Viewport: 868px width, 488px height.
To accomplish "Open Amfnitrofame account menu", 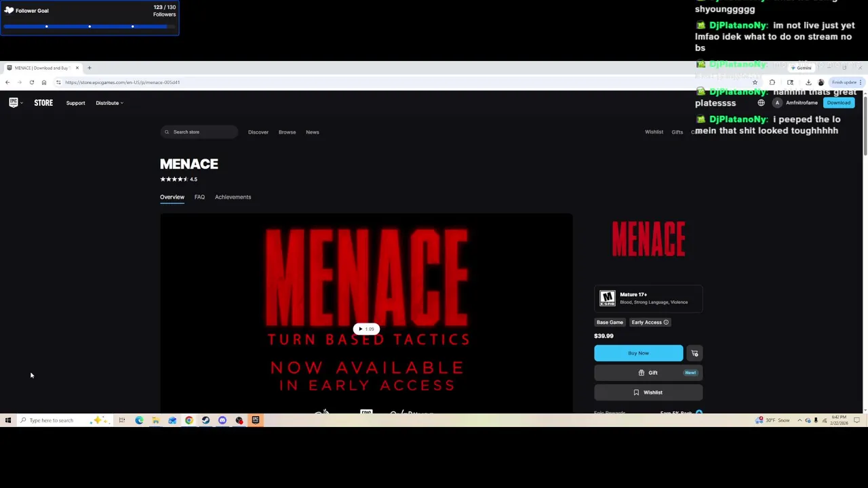I will pyautogui.click(x=796, y=103).
